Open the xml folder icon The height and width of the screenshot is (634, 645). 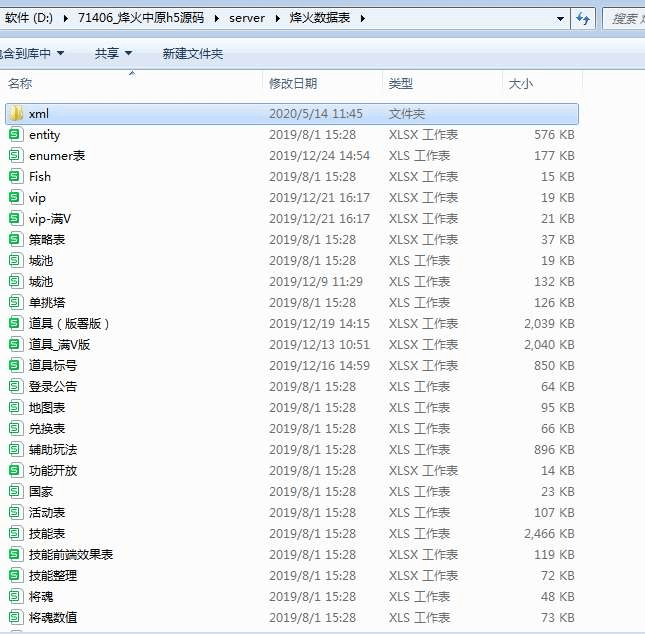click(x=16, y=114)
